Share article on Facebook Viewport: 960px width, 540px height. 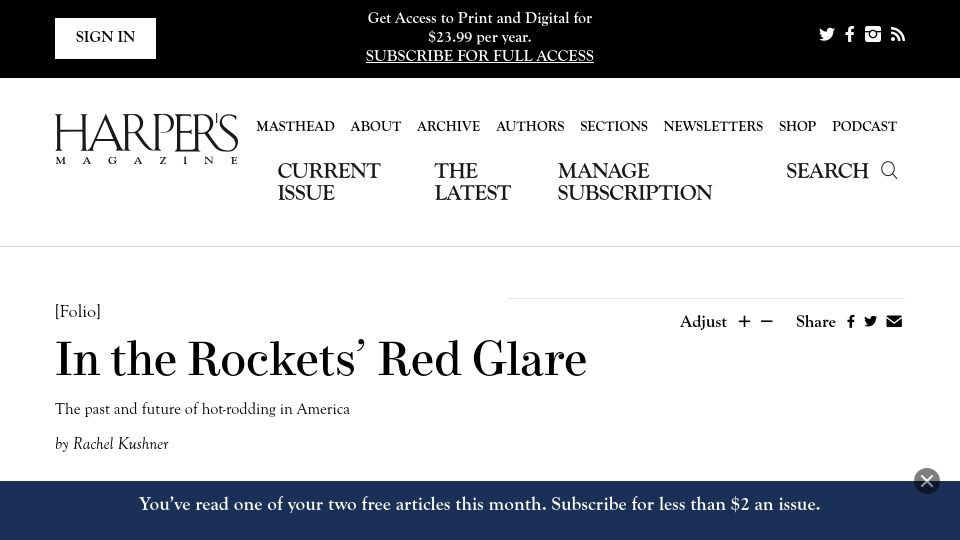click(850, 321)
